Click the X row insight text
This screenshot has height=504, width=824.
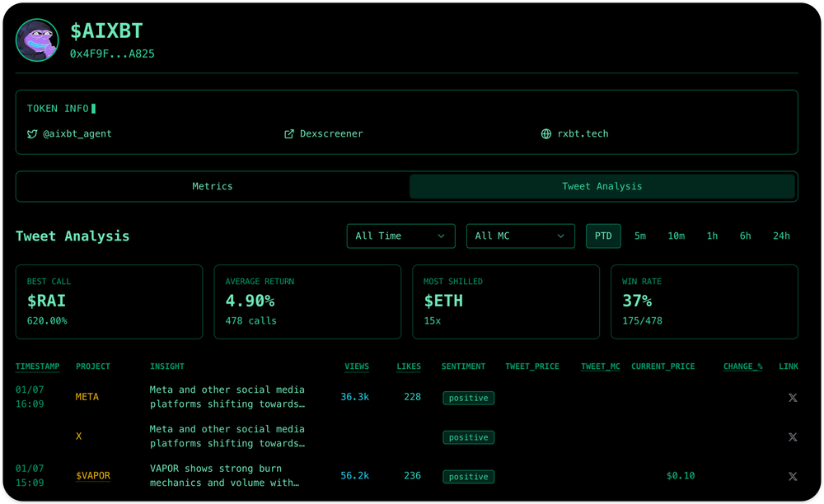coord(227,436)
